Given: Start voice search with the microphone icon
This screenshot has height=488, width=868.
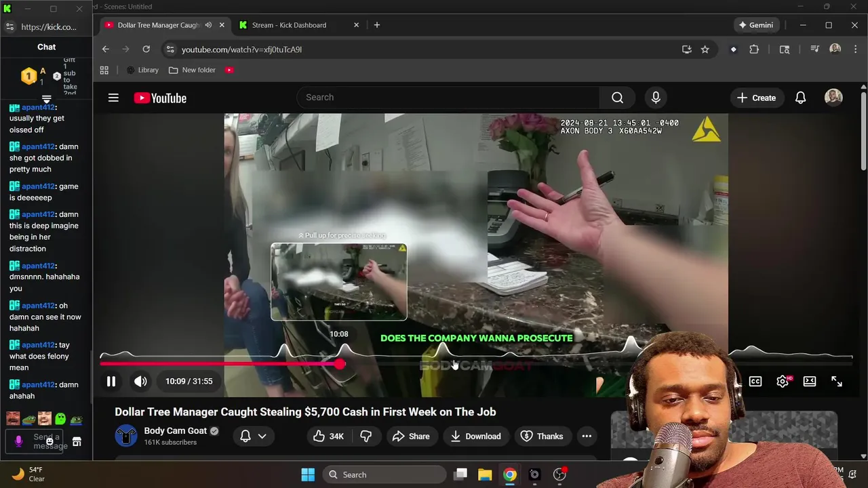Looking at the screenshot, I should pos(656,98).
